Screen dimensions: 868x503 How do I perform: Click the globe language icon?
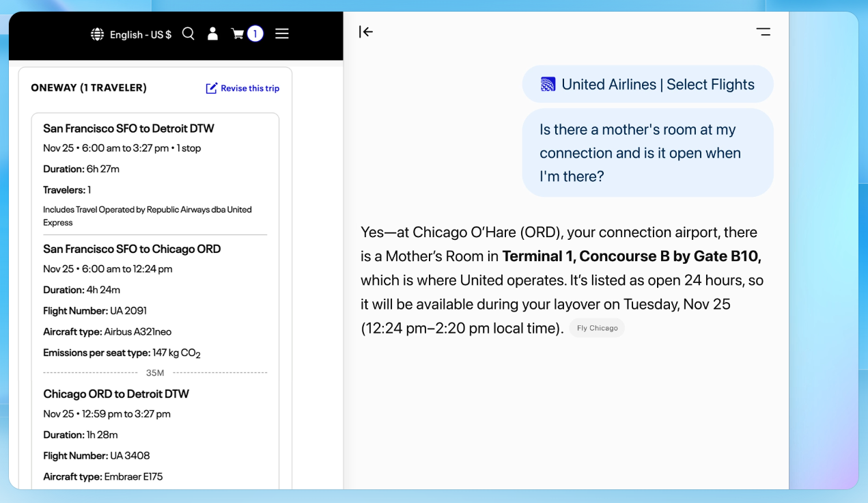click(98, 34)
